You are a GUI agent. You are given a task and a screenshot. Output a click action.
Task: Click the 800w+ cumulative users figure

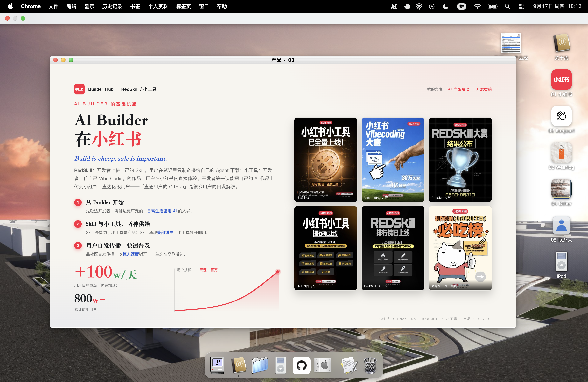[89, 299]
